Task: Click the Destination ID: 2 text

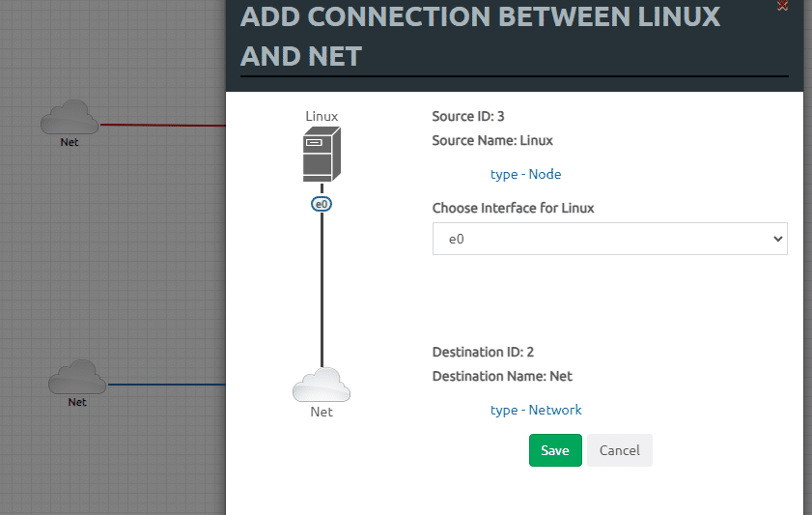Action: click(483, 352)
